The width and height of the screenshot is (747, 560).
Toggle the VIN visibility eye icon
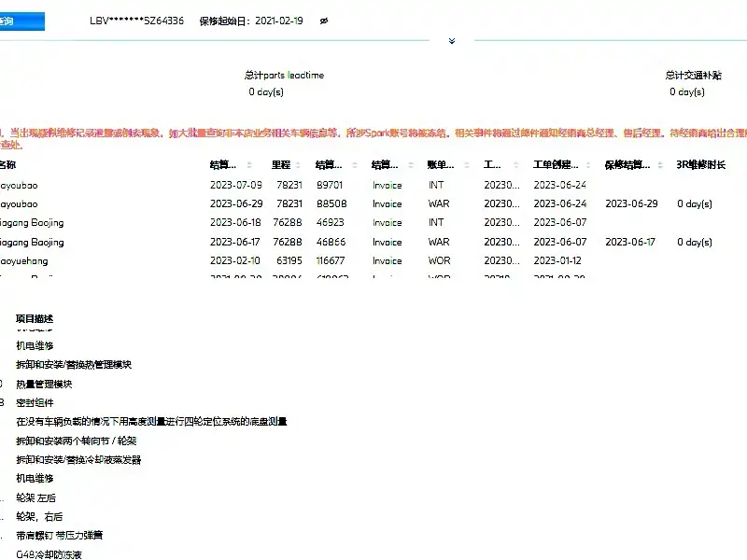(324, 21)
